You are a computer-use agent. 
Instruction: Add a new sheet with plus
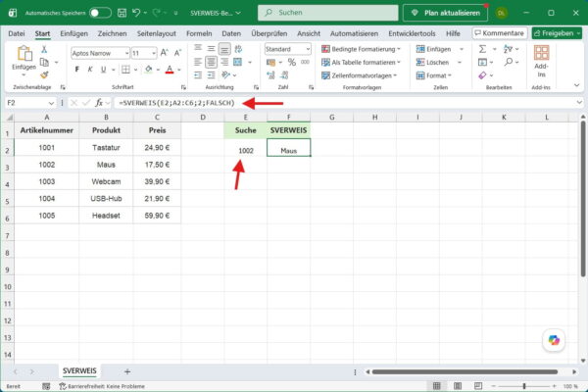click(x=127, y=371)
